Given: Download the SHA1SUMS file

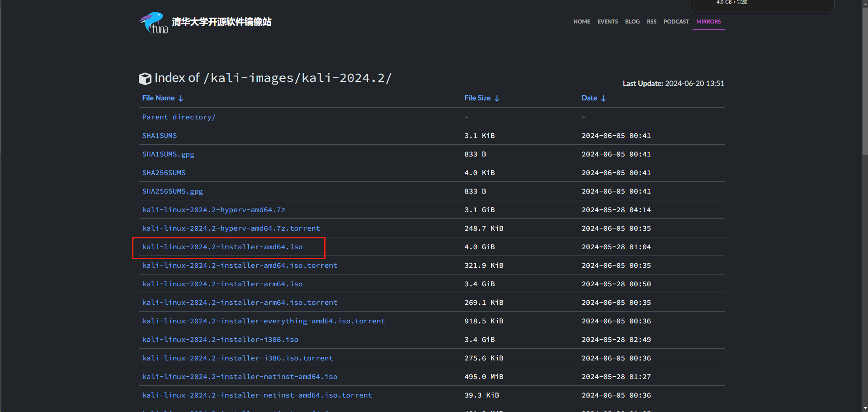Looking at the screenshot, I should coord(160,136).
